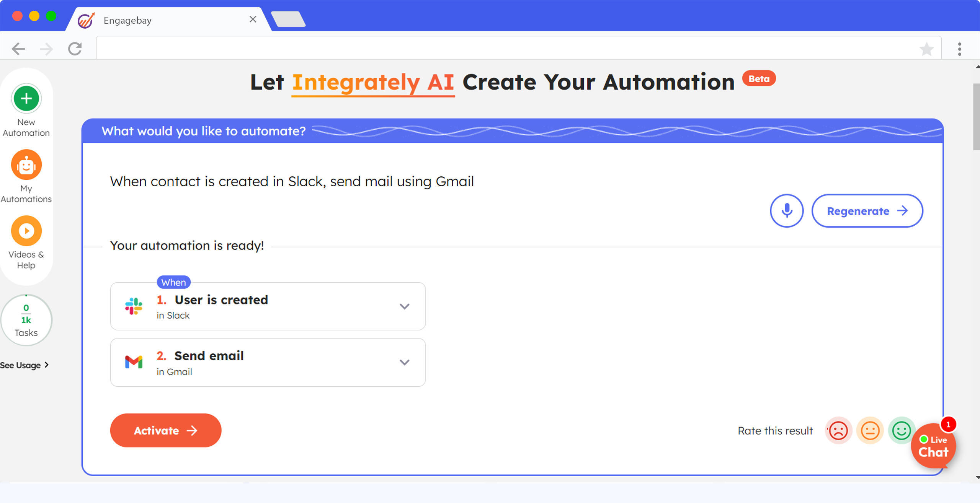Click the Slack logo in step 1
This screenshot has width=980, height=503.
[x=134, y=306]
